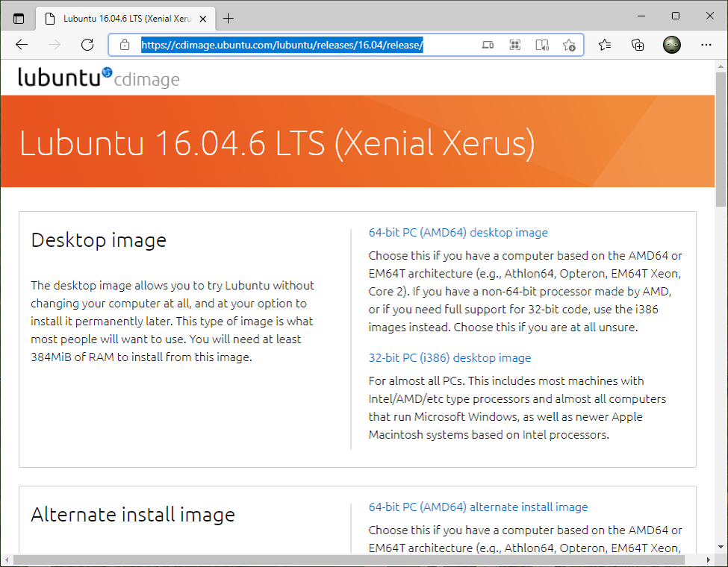Enter Immersive Reader read-aloud mode
This screenshot has width=728, height=567.
point(542,45)
